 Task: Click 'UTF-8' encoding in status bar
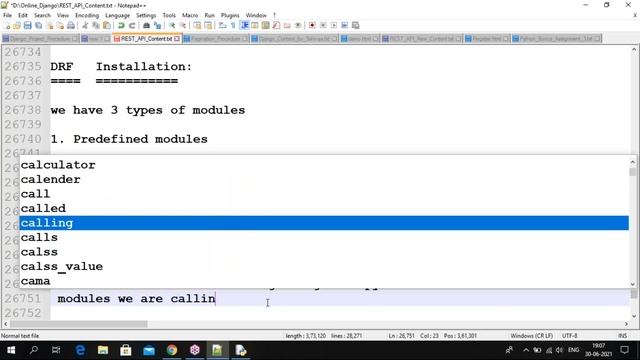coord(569,336)
